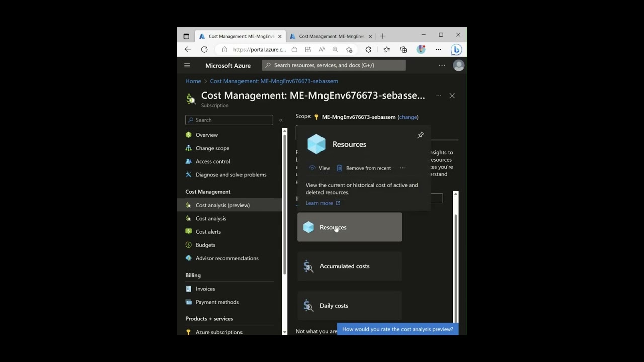Open more options in Resources card

pyautogui.click(x=403, y=168)
